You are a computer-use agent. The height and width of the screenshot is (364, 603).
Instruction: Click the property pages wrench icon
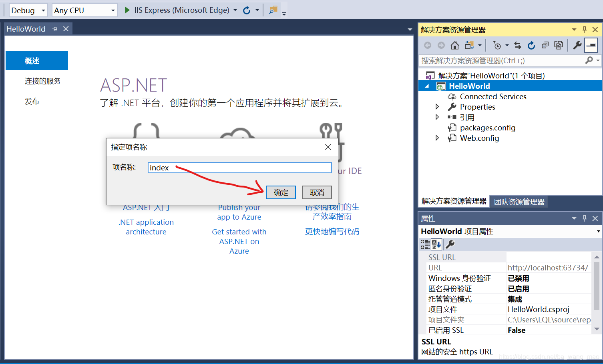point(450,244)
